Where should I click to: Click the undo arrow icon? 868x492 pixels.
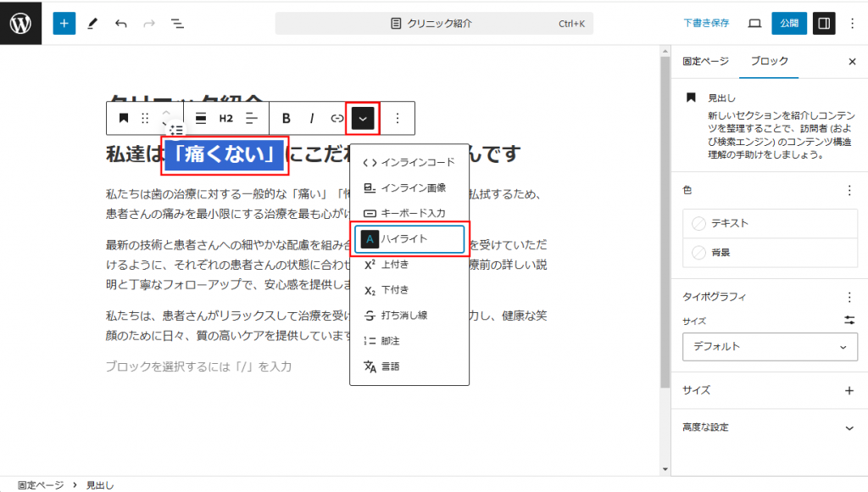pyautogui.click(x=120, y=24)
